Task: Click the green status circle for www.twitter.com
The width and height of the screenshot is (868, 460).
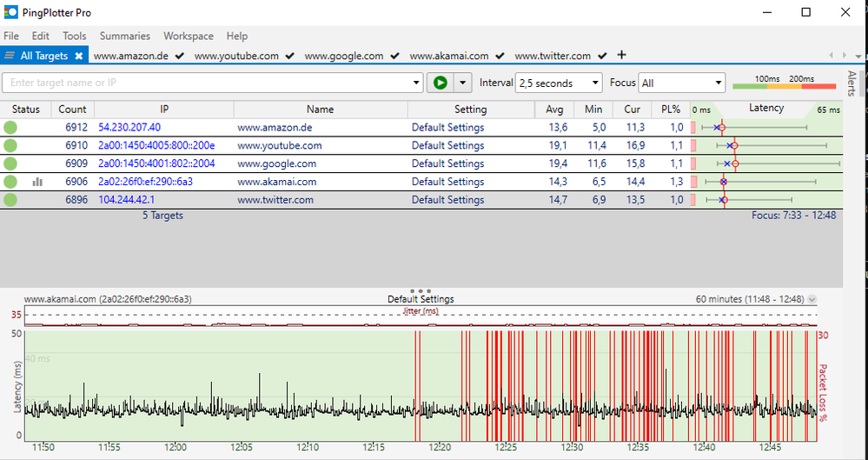Action: 10,200
